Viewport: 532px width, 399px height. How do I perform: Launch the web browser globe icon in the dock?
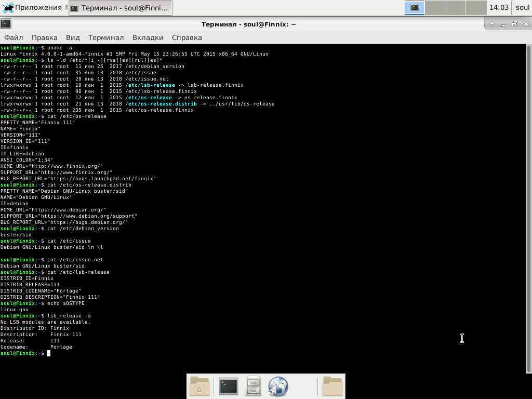tap(278, 386)
